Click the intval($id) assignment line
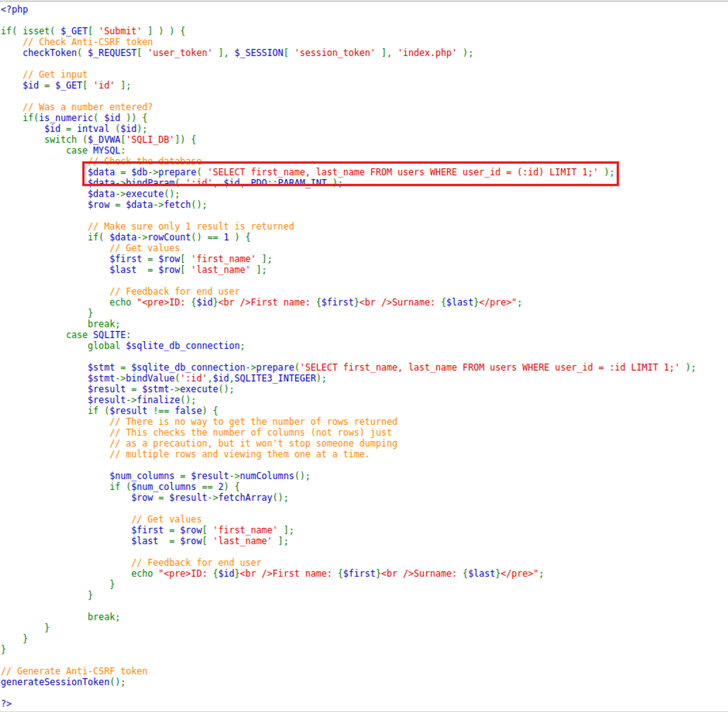The width and height of the screenshot is (728, 712). tap(95, 129)
